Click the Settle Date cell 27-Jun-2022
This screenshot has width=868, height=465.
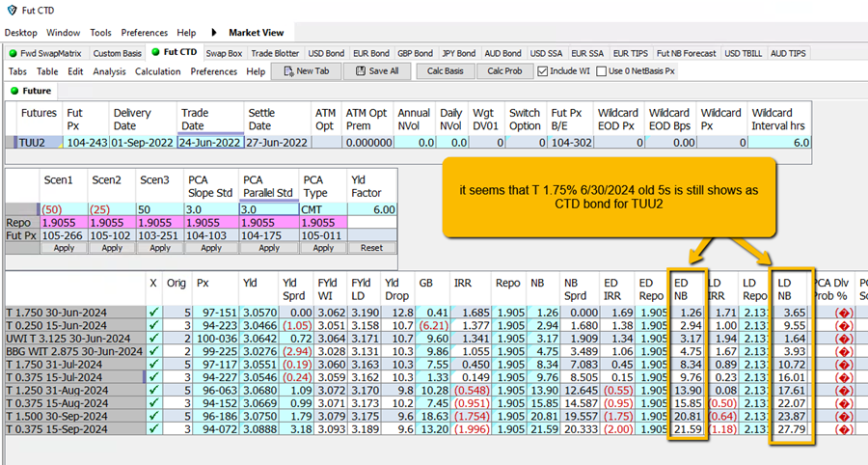coord(277,142)
